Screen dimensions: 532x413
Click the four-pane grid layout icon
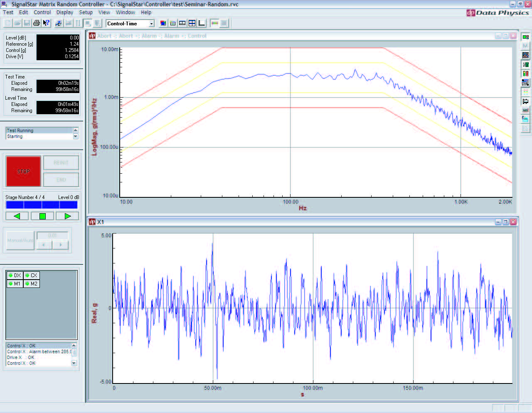[192, 23]
